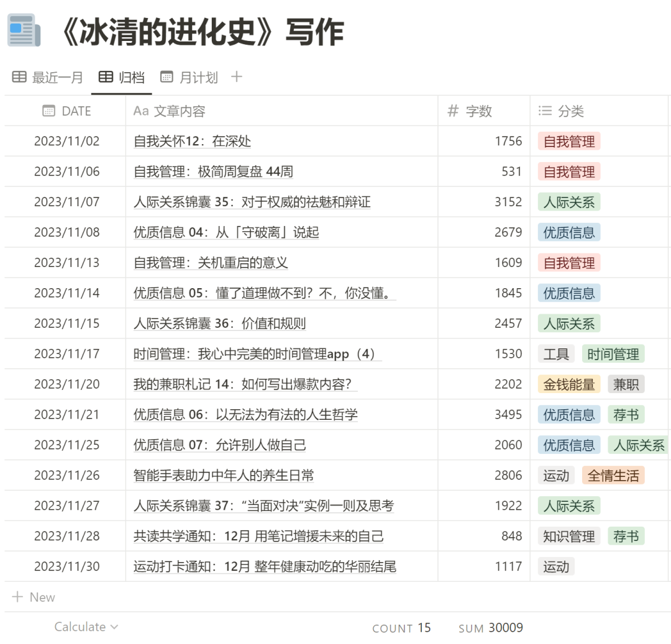Open the 运动打卡通知 12月 article
The image size is (671, 644).
pyautogui.click(x=265, y=566)
